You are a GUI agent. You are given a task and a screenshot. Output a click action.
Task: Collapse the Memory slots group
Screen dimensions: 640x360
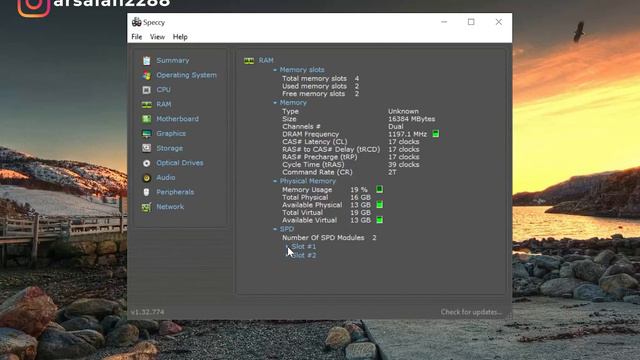275,70
